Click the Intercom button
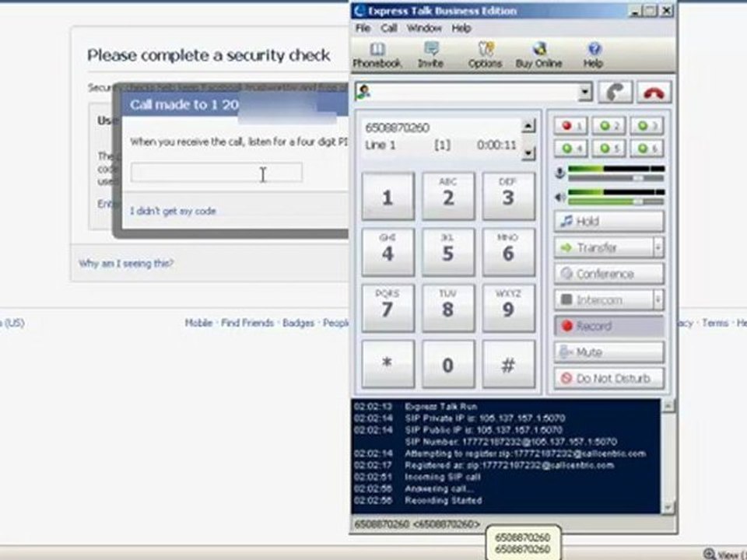This screenshot has width=747, height=560. pos(604,300)
